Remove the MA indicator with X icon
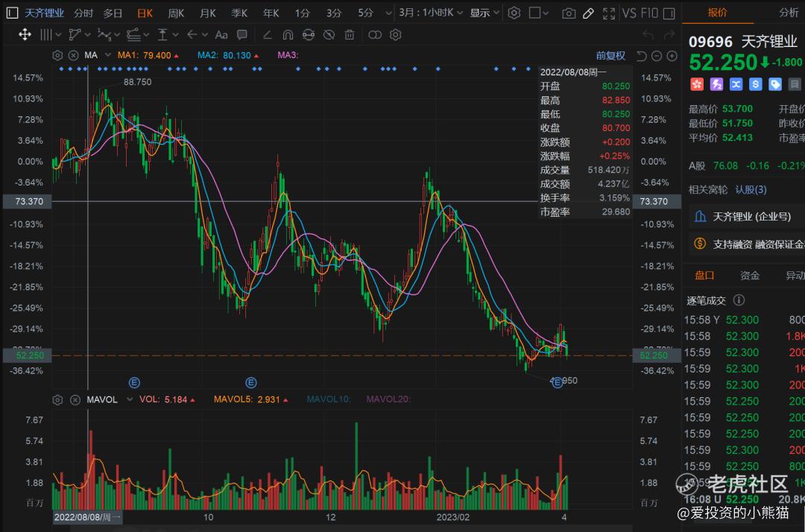Screen dimensions: 805x532 click(x=73, y=55)
